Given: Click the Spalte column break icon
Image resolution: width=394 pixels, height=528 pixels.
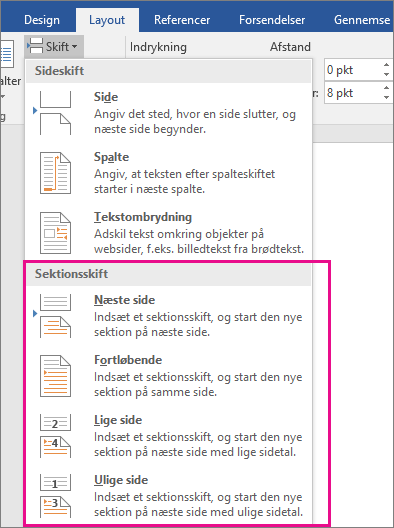Looking at the screenshot, I should pos(55,173).
